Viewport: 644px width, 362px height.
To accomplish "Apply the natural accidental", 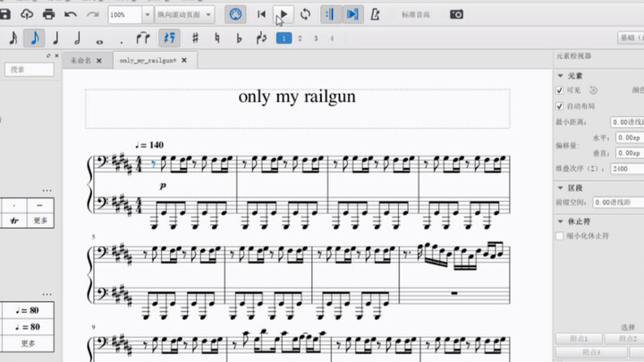I will point(216,38).
